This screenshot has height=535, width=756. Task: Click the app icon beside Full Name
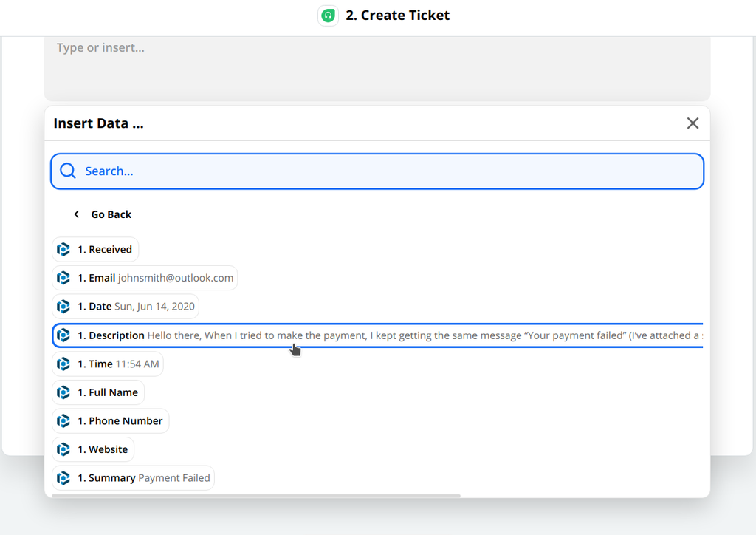coord(63,392)
